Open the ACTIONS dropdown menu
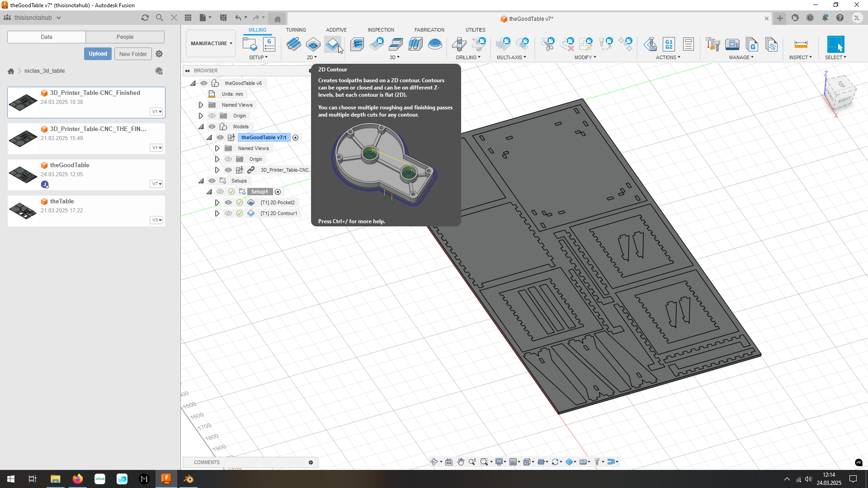 pyautogui.click(x=668, y=57)
